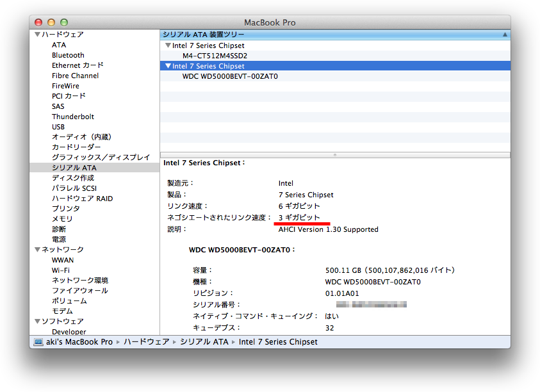Click Intel 7 Series Chipset breadcrumb
The height and width of the screenshot is (392, 540).
click(278, 341)
